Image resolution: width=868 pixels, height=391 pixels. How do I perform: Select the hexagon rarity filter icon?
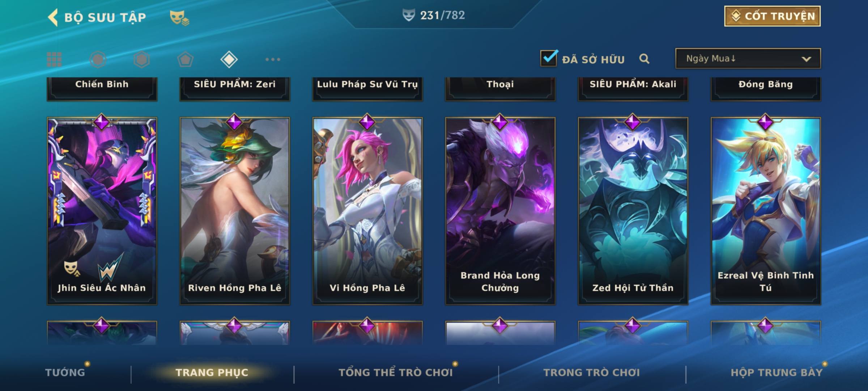click(x=141, y=59)
